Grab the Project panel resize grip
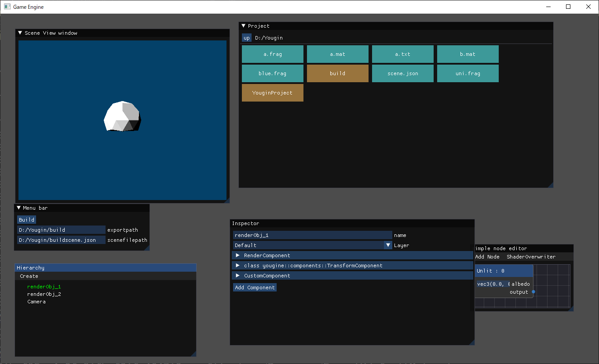Viewport: 599px width, 364px height. 550,185
